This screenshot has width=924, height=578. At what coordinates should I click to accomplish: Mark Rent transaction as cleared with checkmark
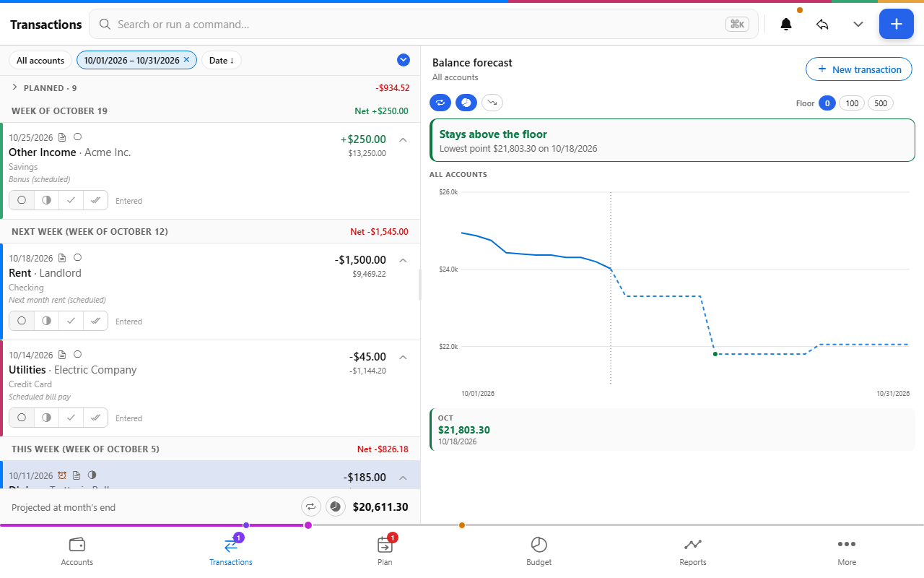pyautogui.click(x=71, y=321)
